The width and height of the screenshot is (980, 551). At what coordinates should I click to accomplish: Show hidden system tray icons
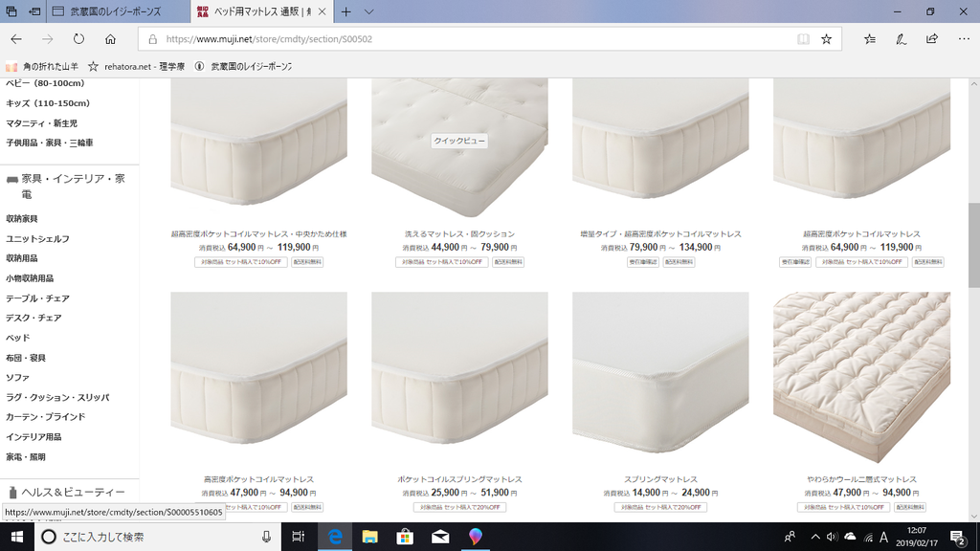pos(815,537)
